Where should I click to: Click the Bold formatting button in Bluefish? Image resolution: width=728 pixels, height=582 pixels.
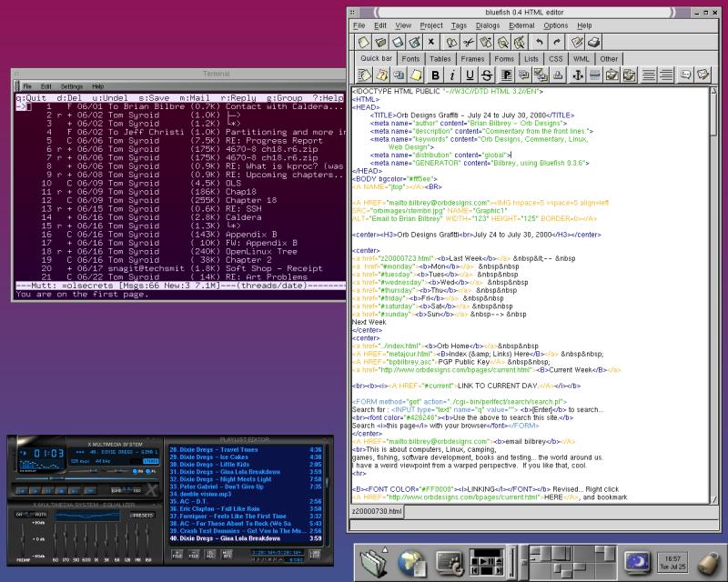tap(436, 75)
